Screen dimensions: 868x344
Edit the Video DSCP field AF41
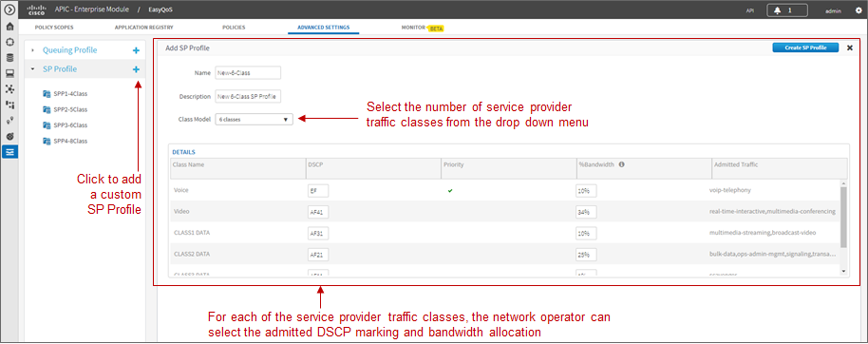click(318, 212)
